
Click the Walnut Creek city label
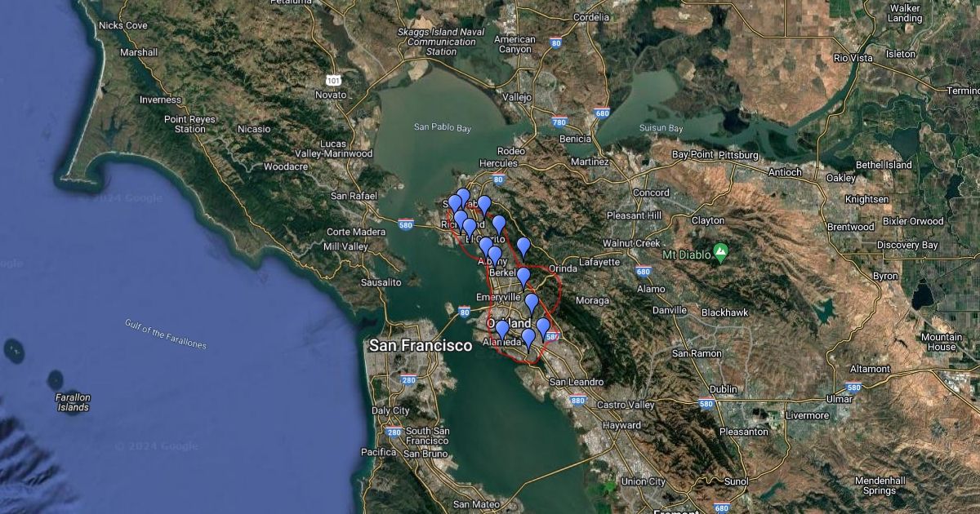631,243
